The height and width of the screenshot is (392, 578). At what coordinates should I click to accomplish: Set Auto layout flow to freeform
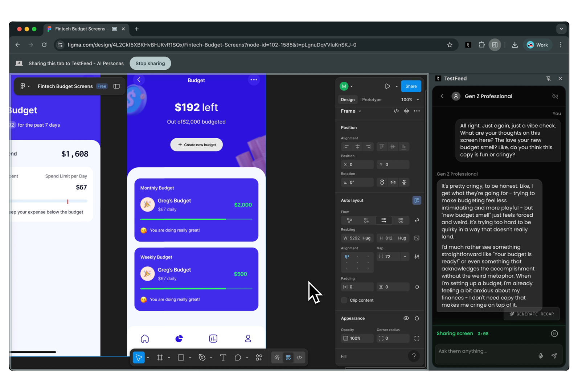pyautogui.click(x=349, y=220)
